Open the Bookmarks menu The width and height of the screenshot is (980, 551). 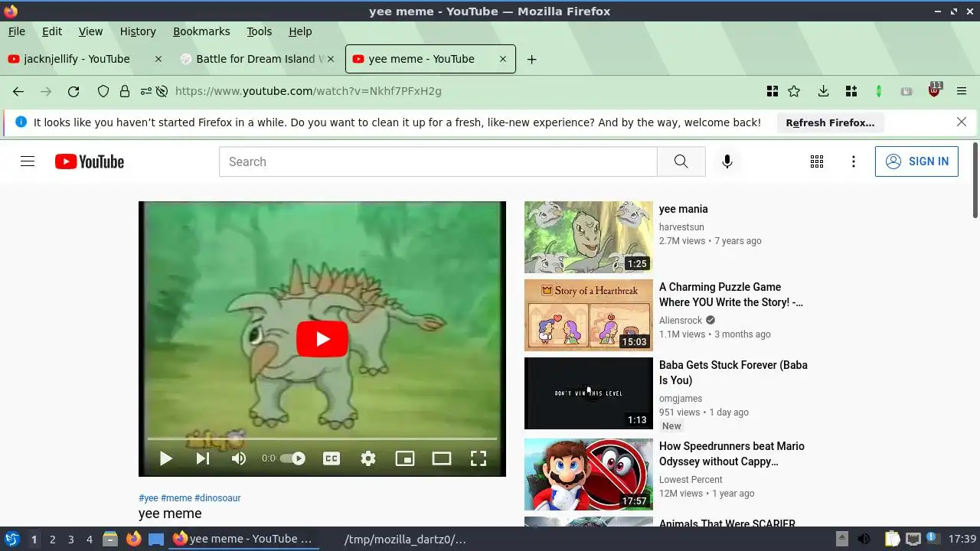[x=201, y=31]
